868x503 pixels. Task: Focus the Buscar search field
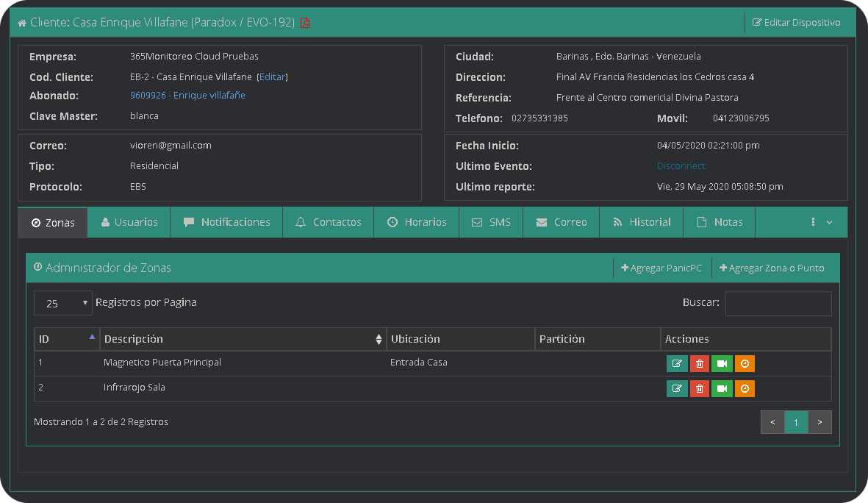778,303
